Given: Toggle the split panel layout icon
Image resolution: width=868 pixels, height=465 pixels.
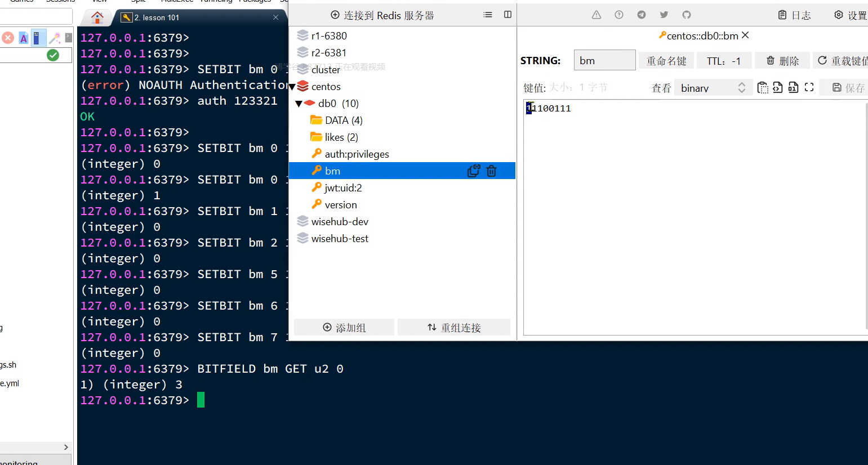Looking at the screenshot, I should point(508,15).
